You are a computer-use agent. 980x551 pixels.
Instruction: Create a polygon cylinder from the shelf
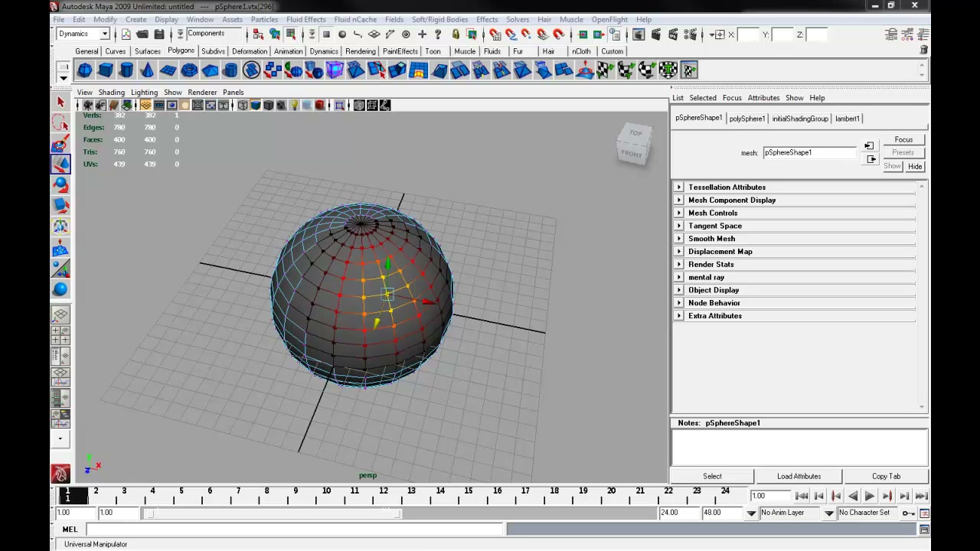tap(126, 70)
